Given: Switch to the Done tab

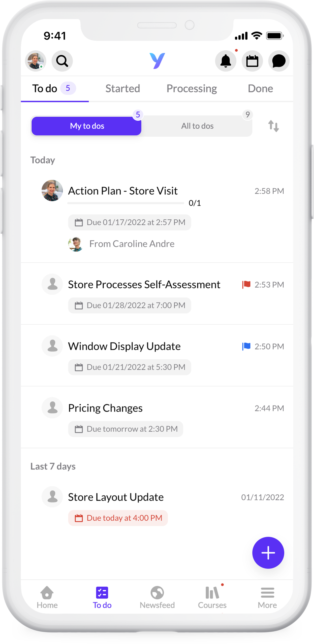Looking at the screenshot, I should [x=260, y=89].
